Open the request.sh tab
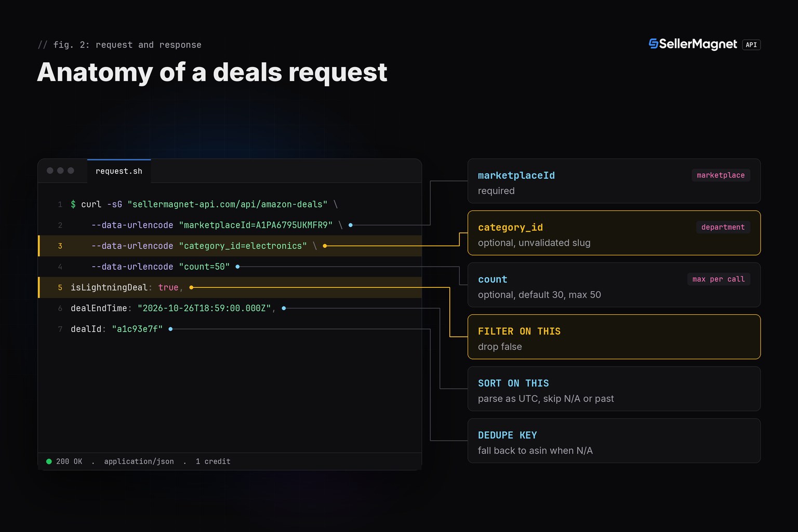This screenshot has height=532, width=798. point(119,171)
